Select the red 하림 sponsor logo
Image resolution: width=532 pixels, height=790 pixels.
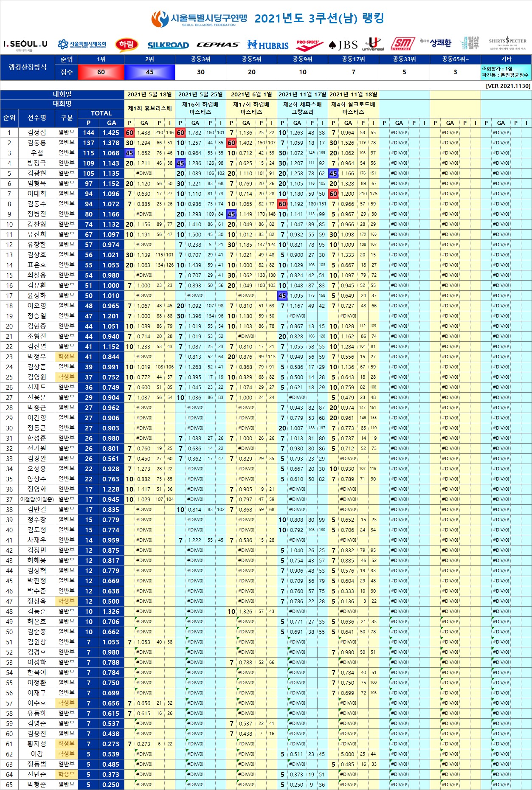tap(127, 44)
